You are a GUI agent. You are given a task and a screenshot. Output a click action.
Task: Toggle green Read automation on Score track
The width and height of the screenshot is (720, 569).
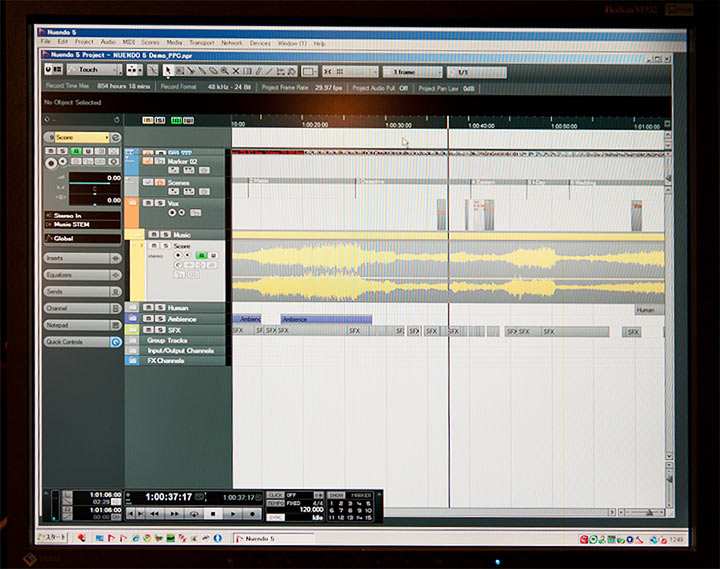[202, 255]
